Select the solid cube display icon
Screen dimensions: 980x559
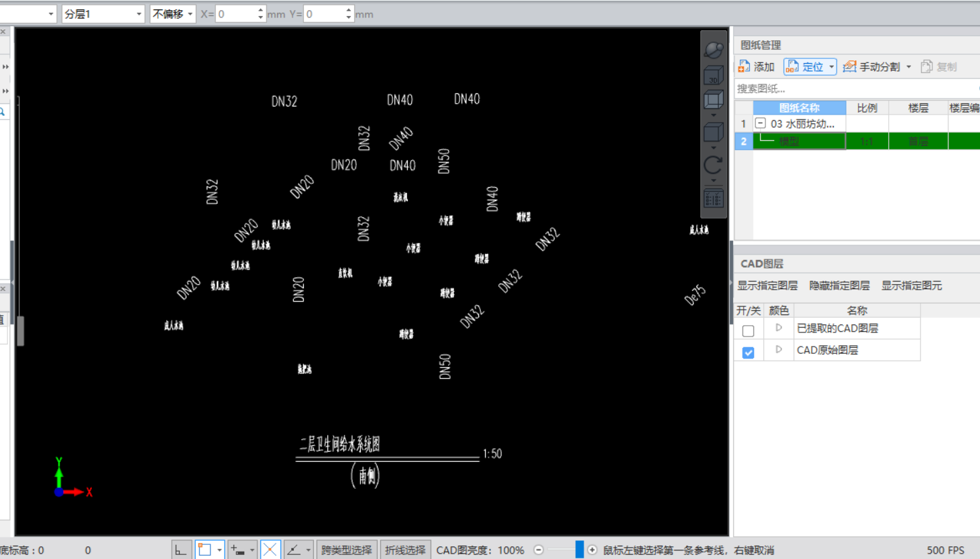click(x=713, y=132)
